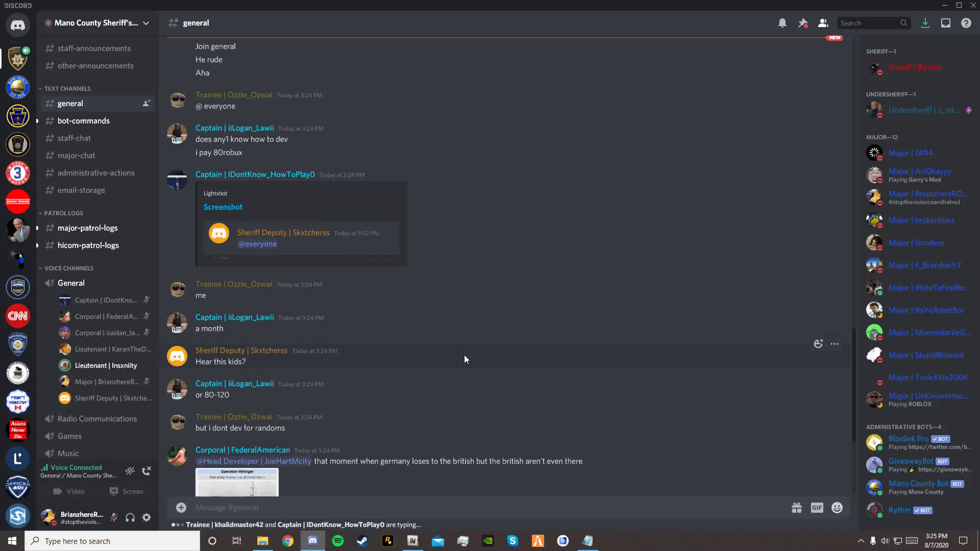Screen dimensions: 980x551
Task: Toggle microphone mute in user panel
Action: click(114, 517)
